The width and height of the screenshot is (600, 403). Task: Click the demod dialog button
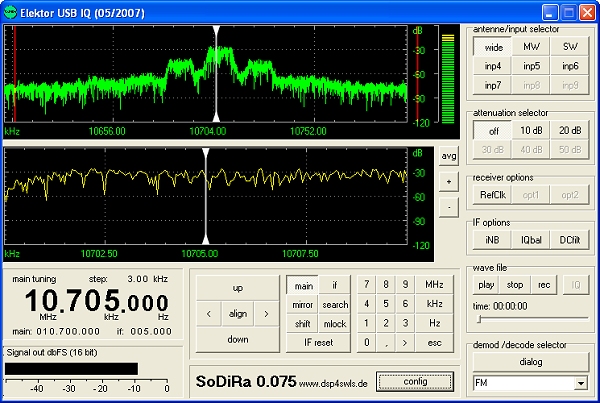pyautogui.click(x=530, y=363)
